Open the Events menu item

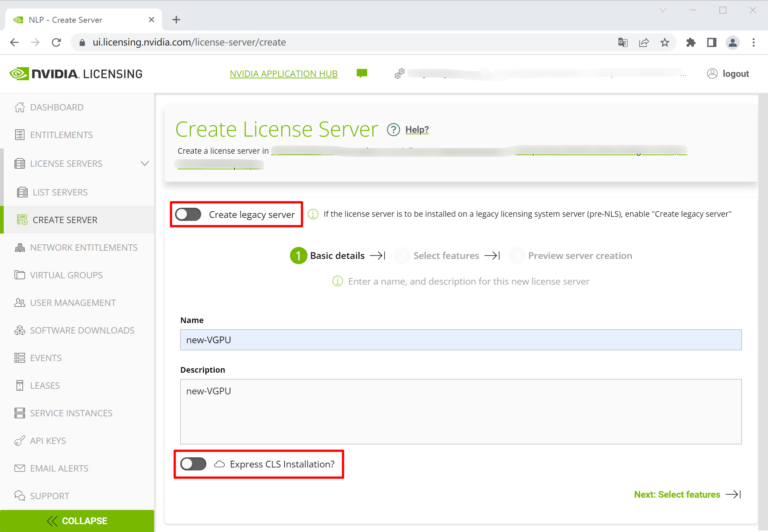coord(77,358)
